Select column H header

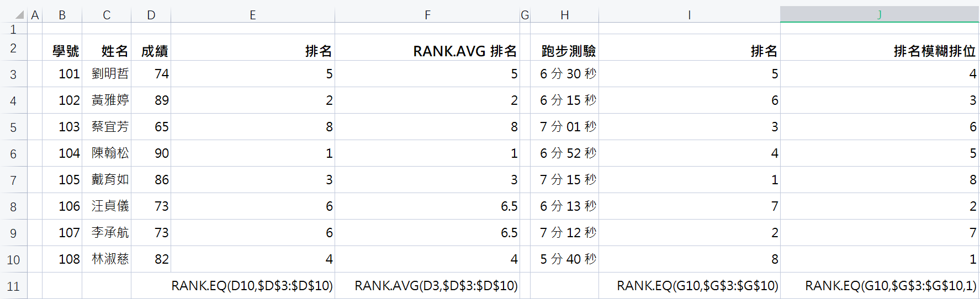point(565,15)
